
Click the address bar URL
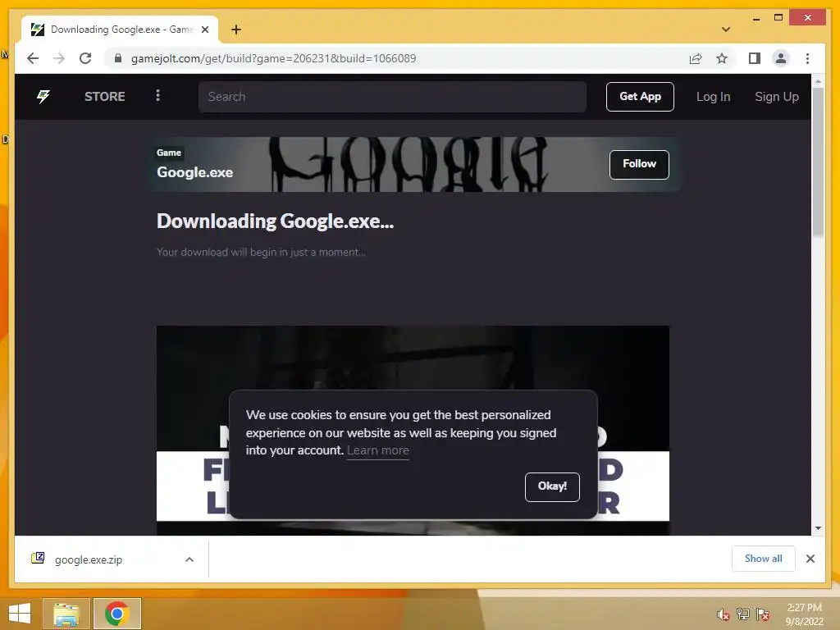[x=273, y=58]
